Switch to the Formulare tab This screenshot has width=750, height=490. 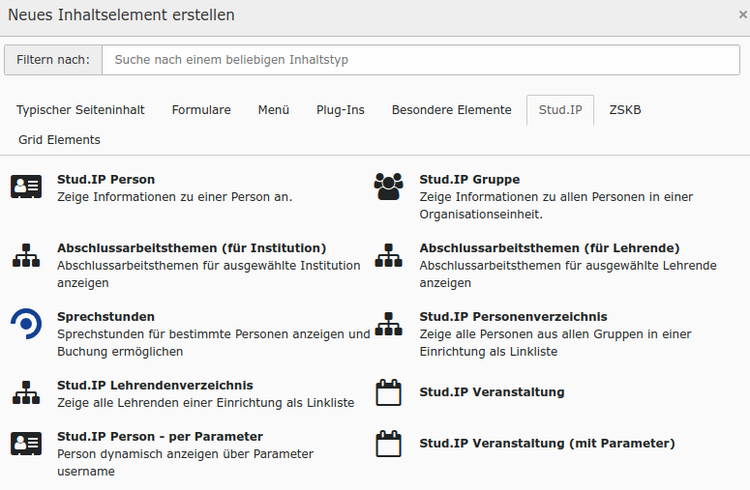pyautogui.click(x=201, y=110)
